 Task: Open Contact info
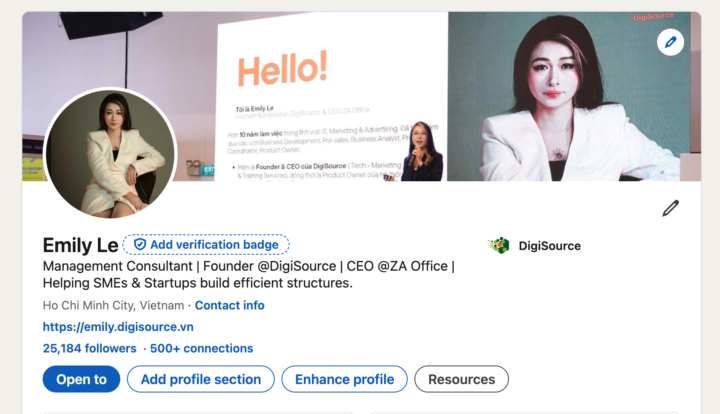coord(230,305)
